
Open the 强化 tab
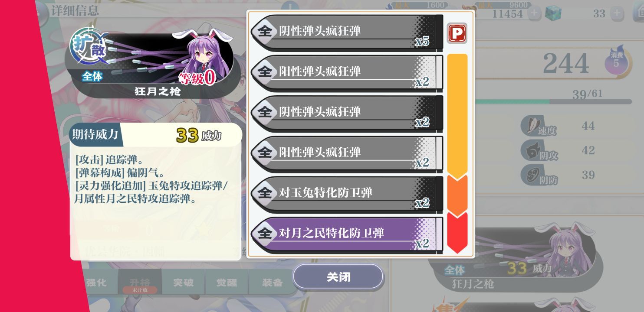click(96, 283)
